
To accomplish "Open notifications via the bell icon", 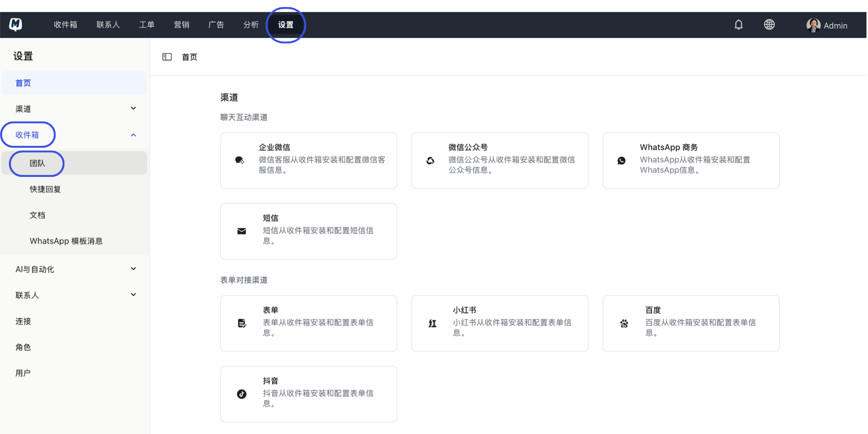I will [739, 25].
